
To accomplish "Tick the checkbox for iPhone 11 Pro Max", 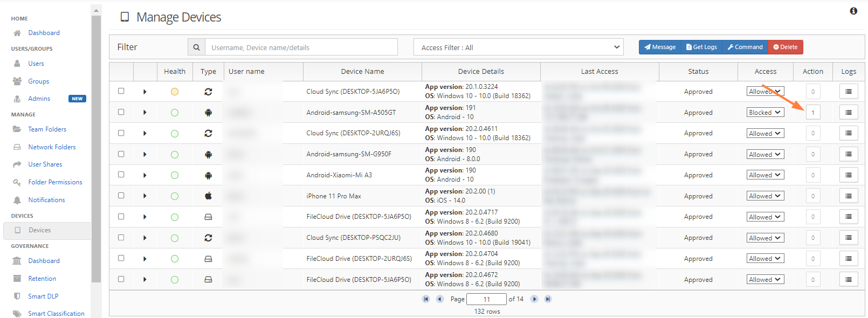I will pos(121,196).
